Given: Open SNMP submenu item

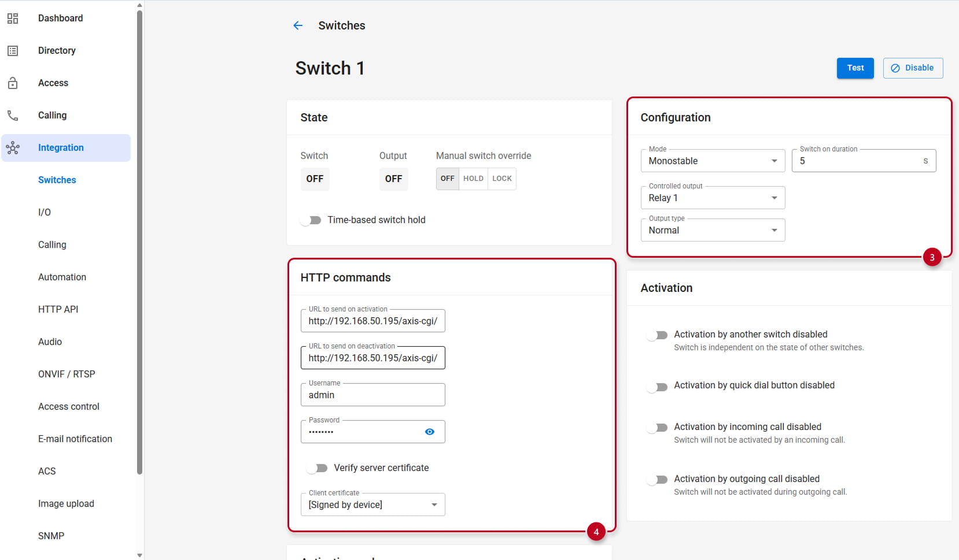Looking at the screenshot, I should click(51, 536).
